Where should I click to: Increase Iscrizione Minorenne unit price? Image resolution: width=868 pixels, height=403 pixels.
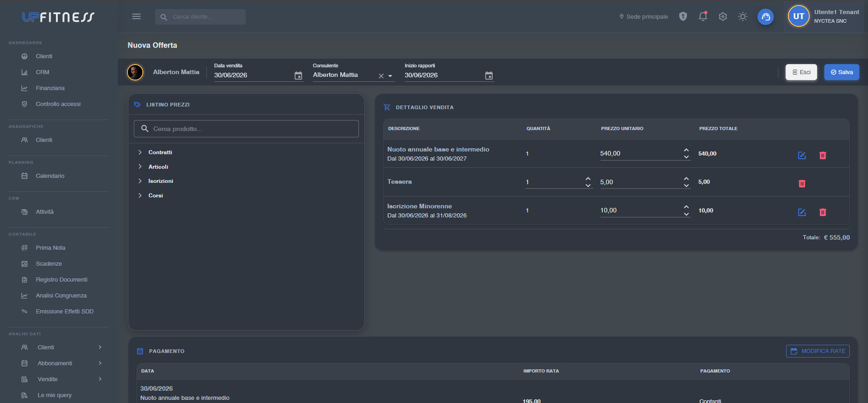tap(686, 207)
